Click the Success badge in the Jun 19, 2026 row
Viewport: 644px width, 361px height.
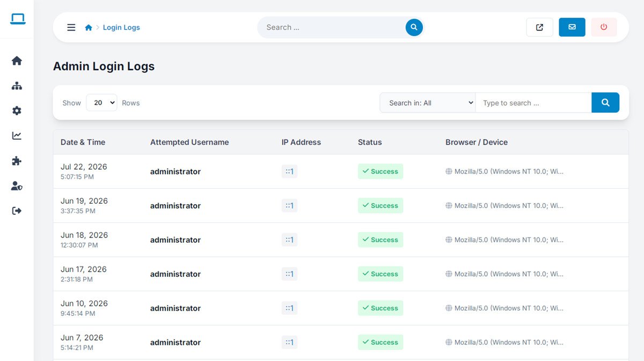pos(380,206)
